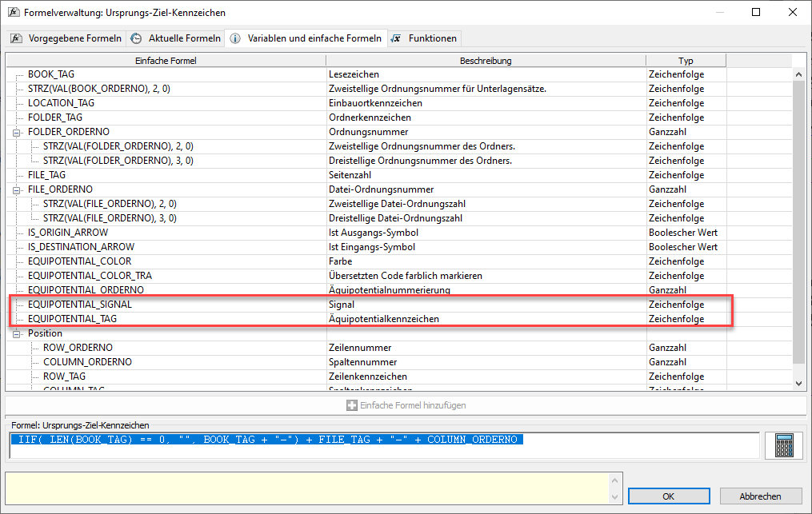The image size is (812, 514).
Task: Click the formula text input field
Action: (x=384, y=444)
